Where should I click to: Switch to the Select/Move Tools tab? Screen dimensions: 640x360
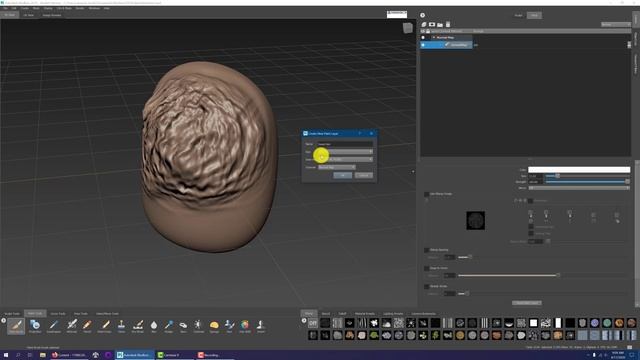[x=107, y=313]
